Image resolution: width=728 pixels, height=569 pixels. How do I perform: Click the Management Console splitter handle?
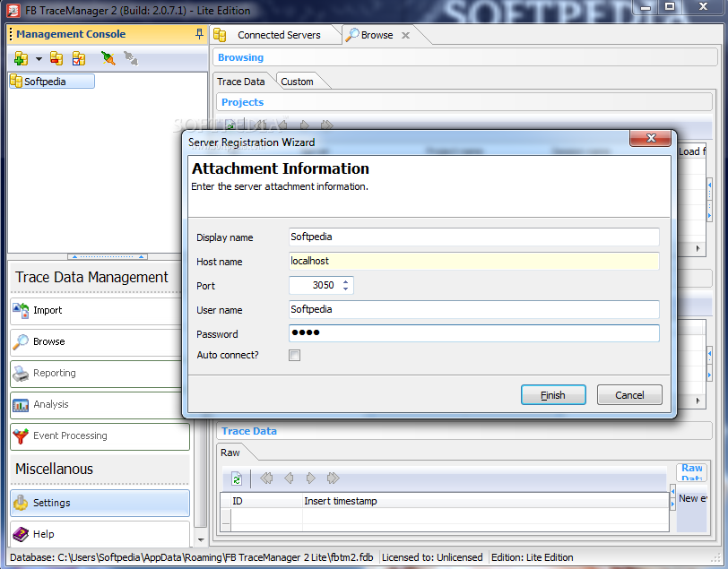[108, 256]
